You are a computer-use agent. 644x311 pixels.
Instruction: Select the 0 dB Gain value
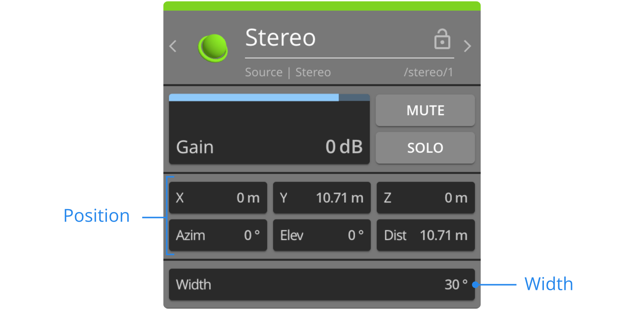pos(344,147)
